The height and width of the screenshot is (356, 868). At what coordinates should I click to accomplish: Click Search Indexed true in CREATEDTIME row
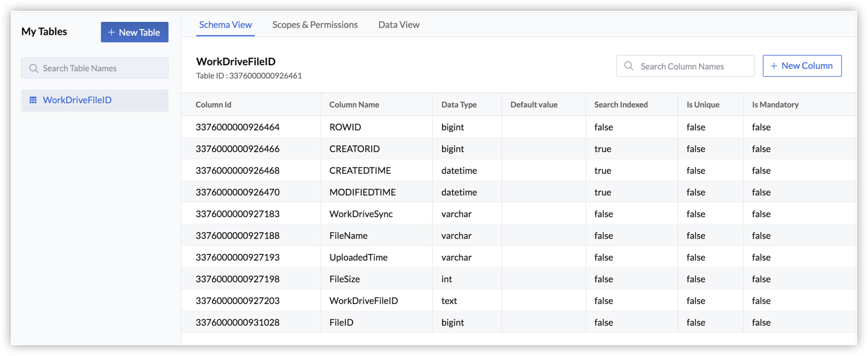pos(602,170)
